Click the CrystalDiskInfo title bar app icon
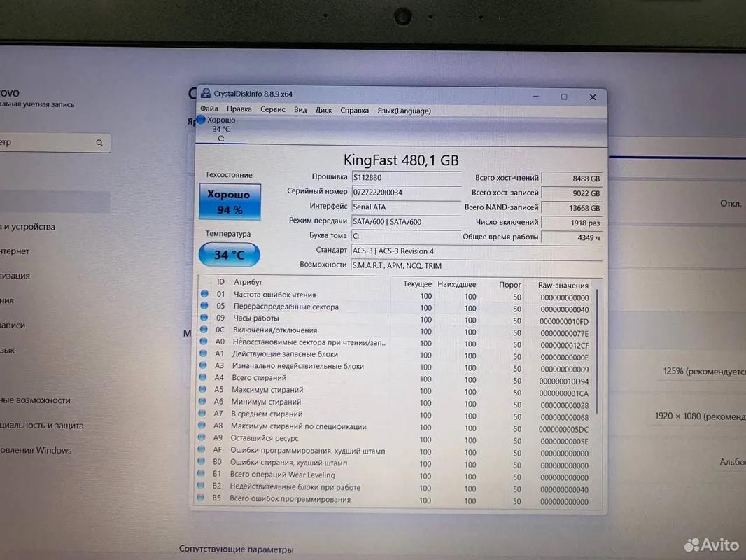The image size is (746, 560). pyautogui.click(x=206, y=93)
